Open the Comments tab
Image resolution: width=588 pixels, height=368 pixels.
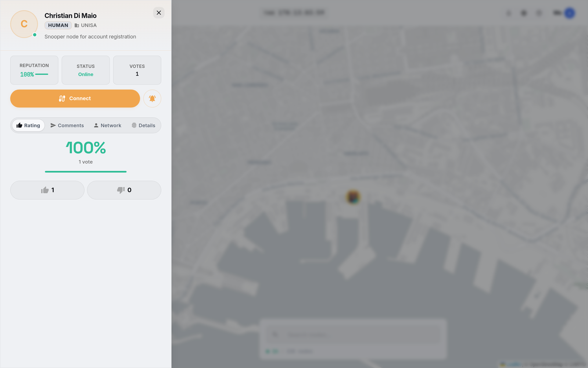pyautogui.click(x=67, y=125)
